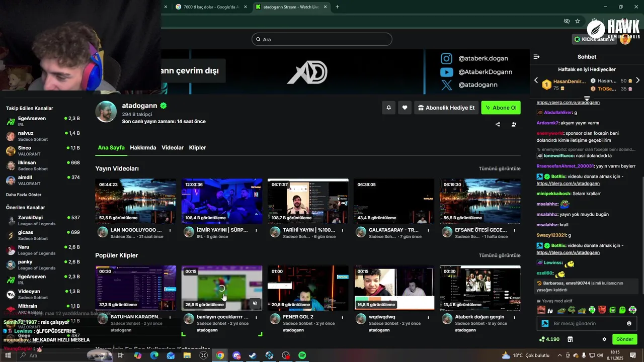Play the FENER GOL 2 clip thumbnail
The image size is (644, 362).
point(308,288)
